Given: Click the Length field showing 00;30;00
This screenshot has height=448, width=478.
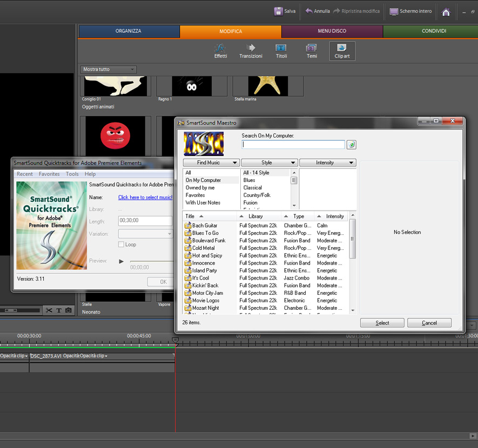Looking at the screenshot, I should [145, 221].
